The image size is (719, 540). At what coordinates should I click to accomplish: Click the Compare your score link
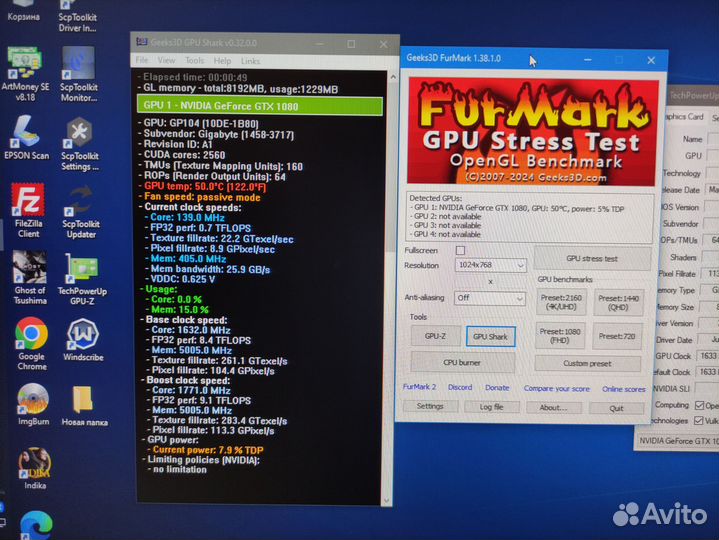557,388
